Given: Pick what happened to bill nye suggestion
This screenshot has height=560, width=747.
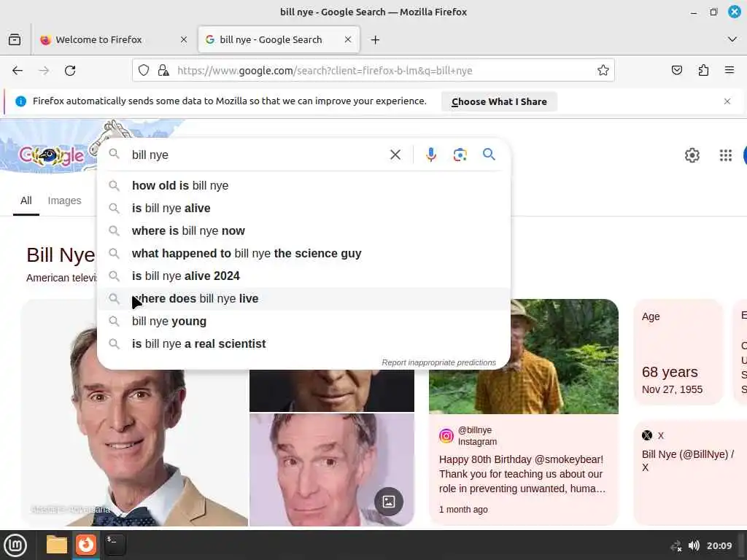Looking at the screenshot, I should (303, 253).
